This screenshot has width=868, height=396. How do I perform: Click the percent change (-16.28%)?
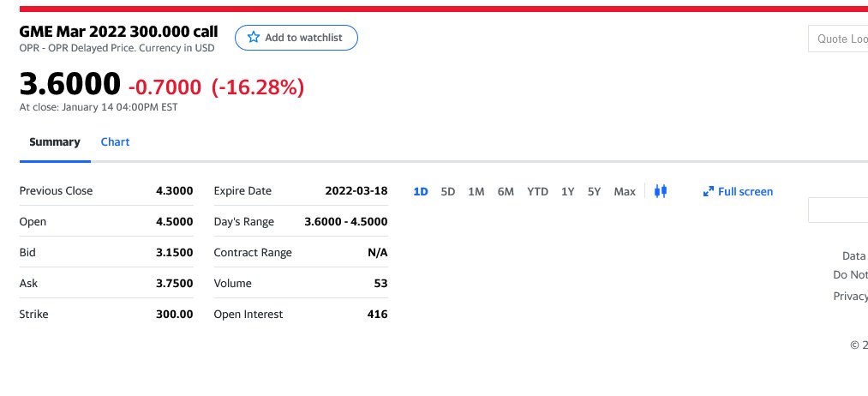pos(258,87)
